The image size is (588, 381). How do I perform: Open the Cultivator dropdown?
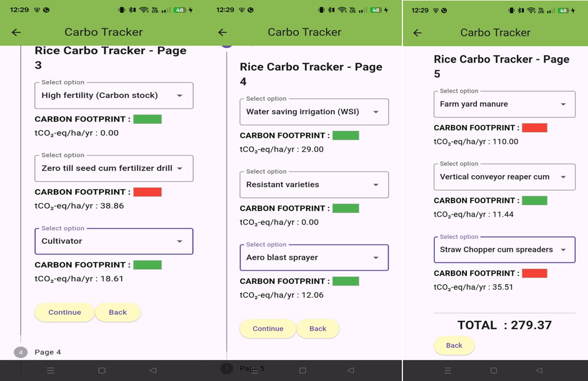coord(114,241)
